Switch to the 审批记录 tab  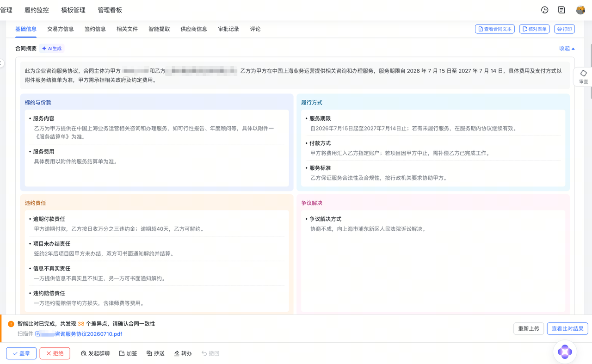coord(228,29)
